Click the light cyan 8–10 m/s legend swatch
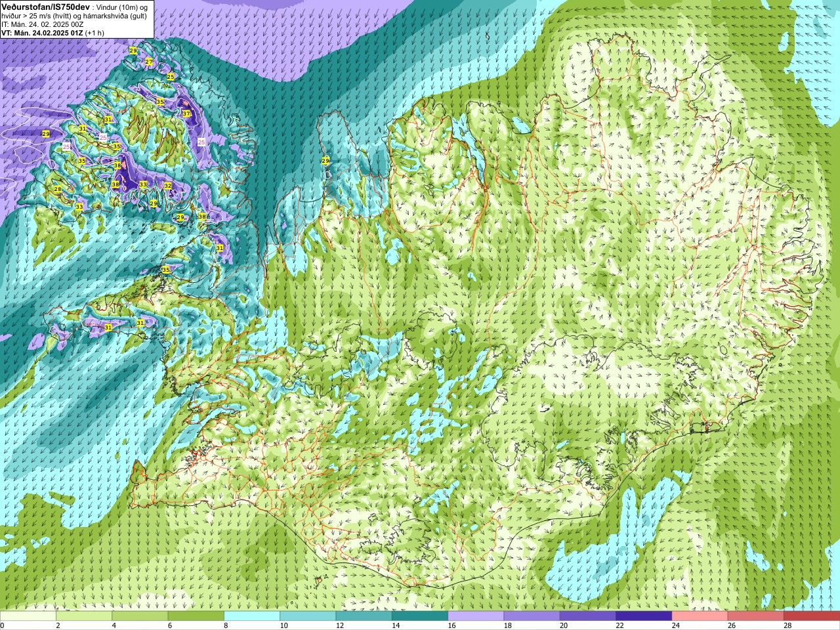Viewport: 840px width, 630px height. [252, 616]
